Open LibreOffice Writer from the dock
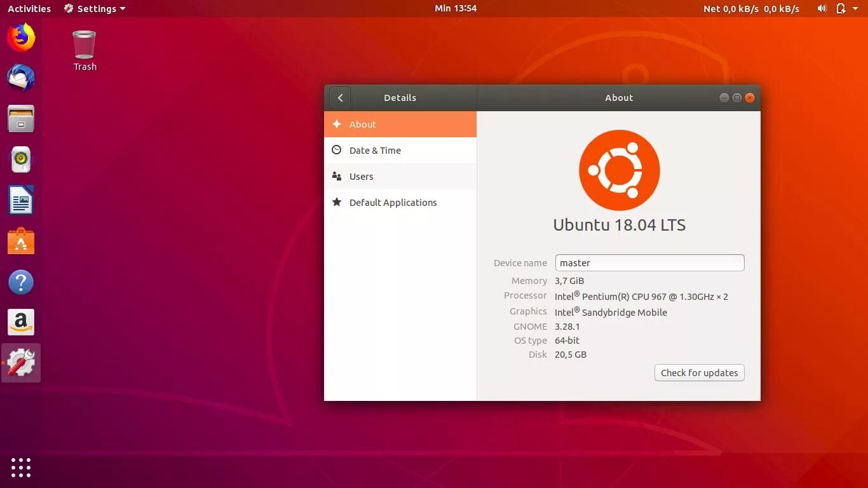868x488 pixels. (x=21, y=200)
